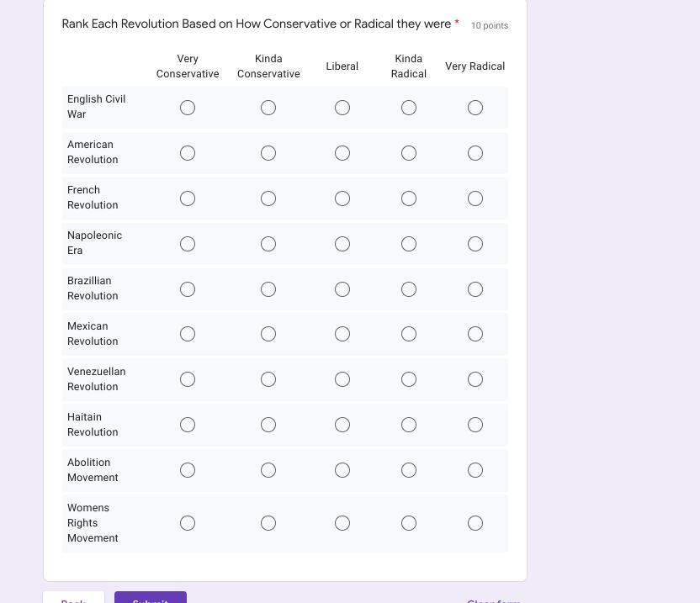Screen dimensions: 700x603
Task: Rate Napoleonic Era as Kinda Conservative
Action: [268, 244]
